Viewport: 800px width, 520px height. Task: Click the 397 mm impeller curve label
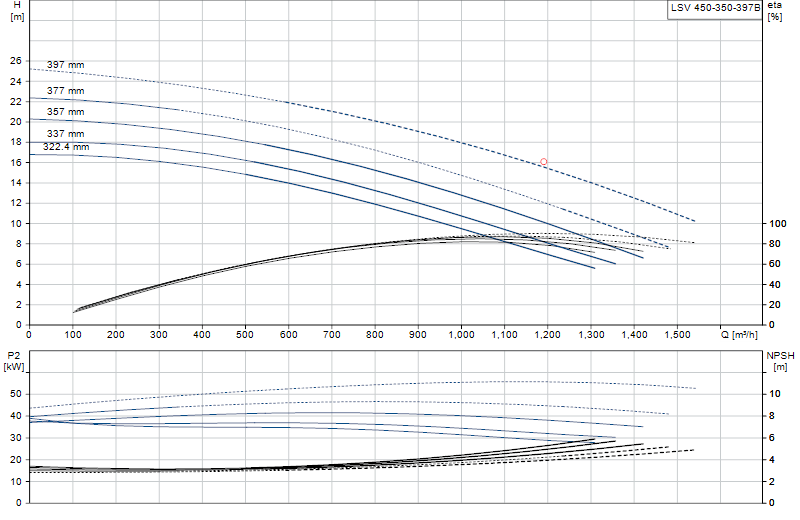point(65,65)
